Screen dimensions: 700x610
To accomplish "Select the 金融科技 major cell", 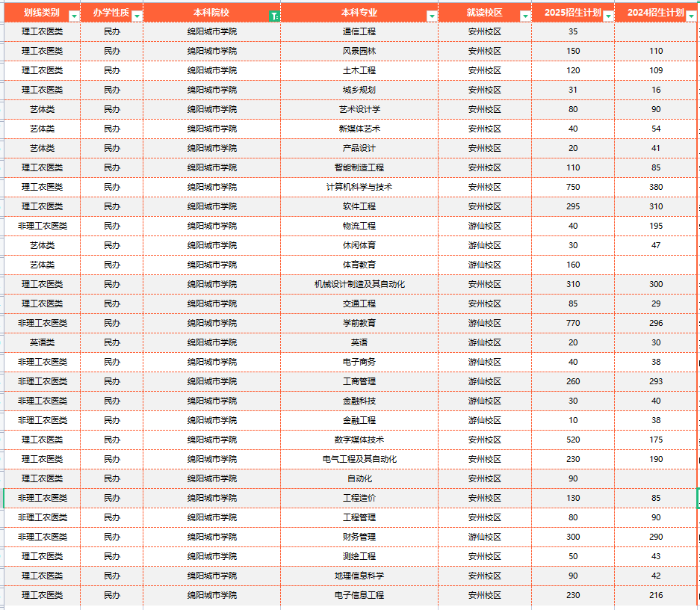I will click(359, 401).
